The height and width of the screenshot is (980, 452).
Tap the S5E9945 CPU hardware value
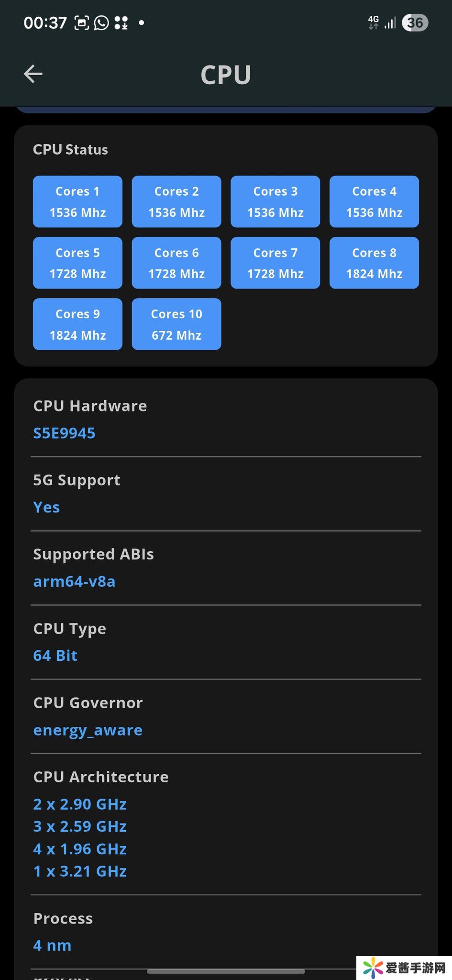click(x=64, y=433)
